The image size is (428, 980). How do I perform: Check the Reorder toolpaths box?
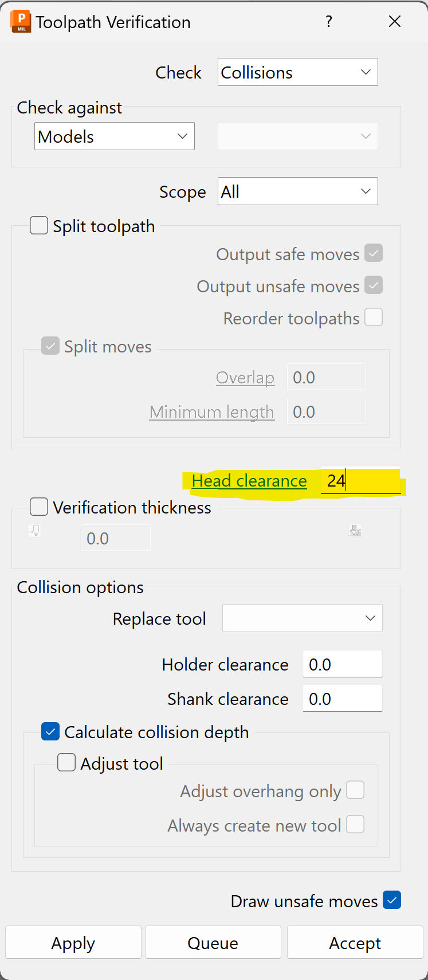[x=373, y=317]
